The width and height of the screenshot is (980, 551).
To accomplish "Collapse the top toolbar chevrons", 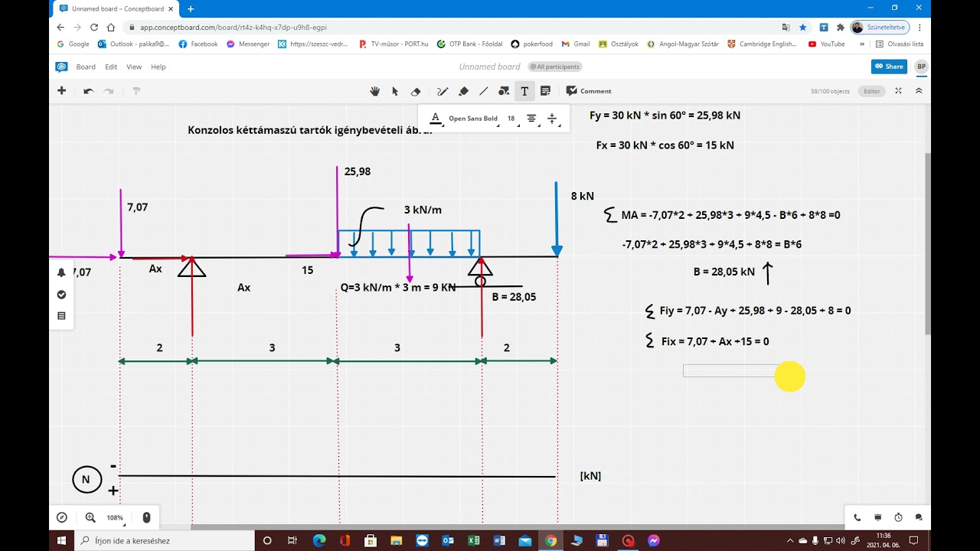I will click(x=919, y=91).
